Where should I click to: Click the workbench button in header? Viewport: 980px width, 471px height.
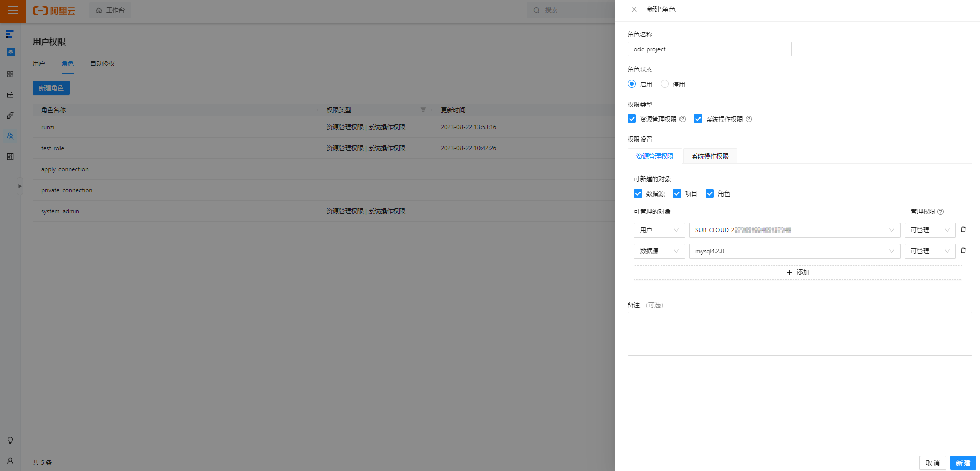point(110,10)
